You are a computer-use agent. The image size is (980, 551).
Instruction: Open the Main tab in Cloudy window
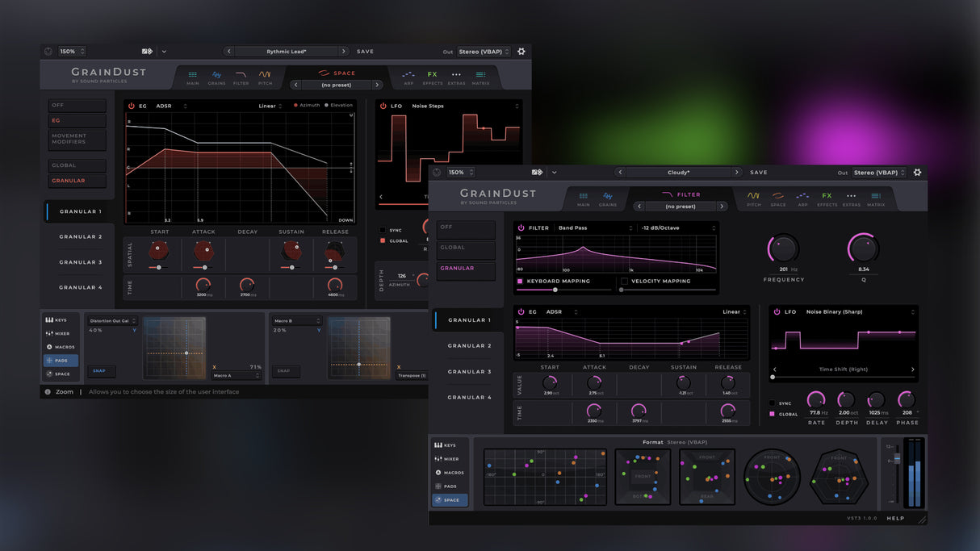pos(583,198)
